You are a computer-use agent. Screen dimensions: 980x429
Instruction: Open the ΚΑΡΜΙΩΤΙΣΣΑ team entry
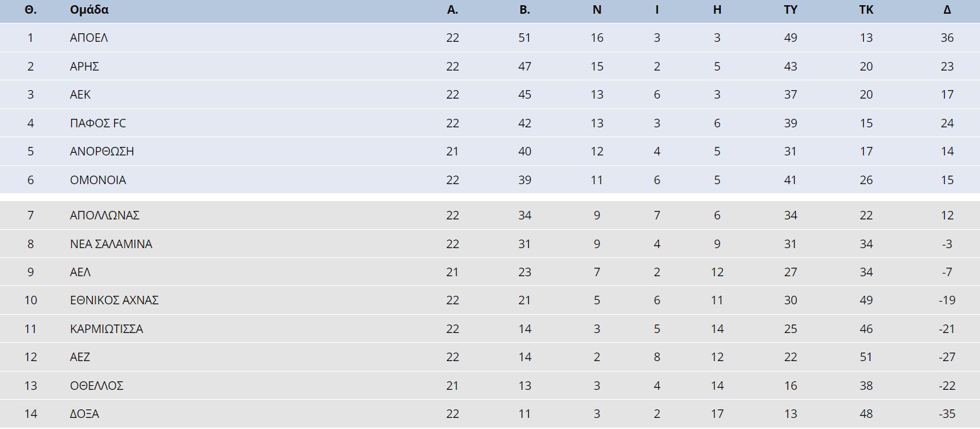click(106, 329)
